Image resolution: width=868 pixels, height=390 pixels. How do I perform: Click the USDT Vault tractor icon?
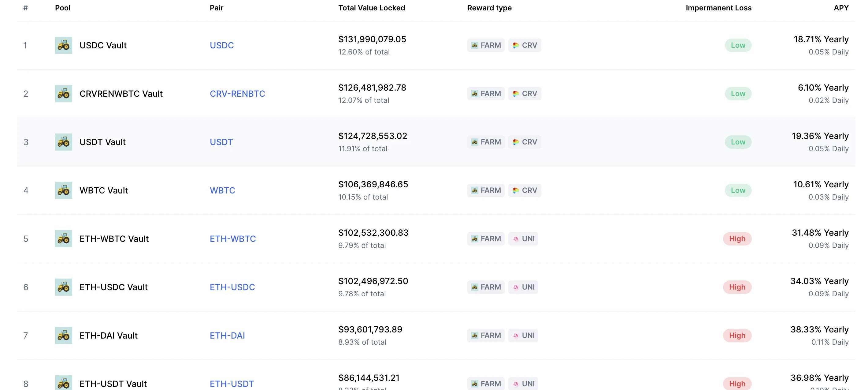point(63,142)
